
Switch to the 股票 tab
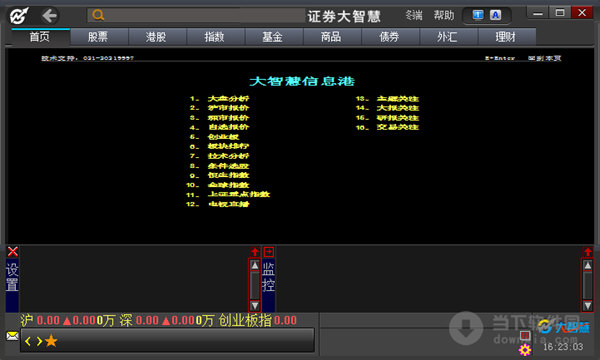pos(98,37)
